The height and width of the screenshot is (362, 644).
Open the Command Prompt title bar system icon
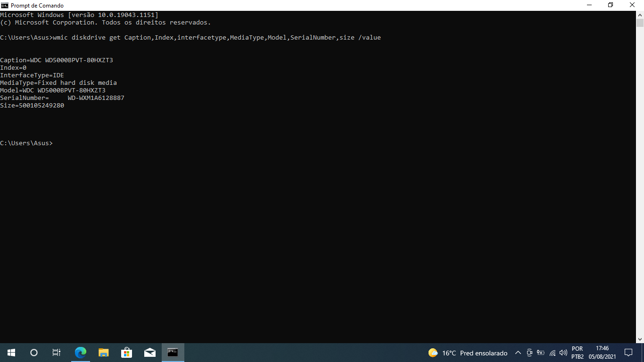pos(5,5)
